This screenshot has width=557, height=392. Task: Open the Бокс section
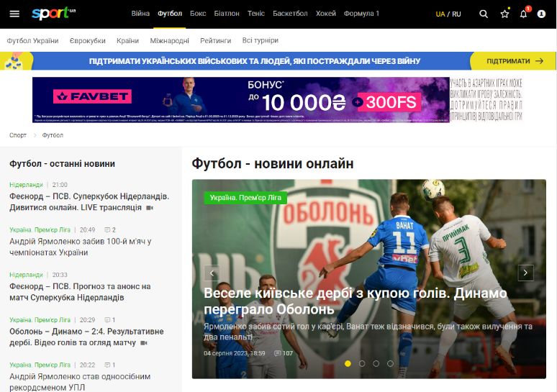click(198, 14)
